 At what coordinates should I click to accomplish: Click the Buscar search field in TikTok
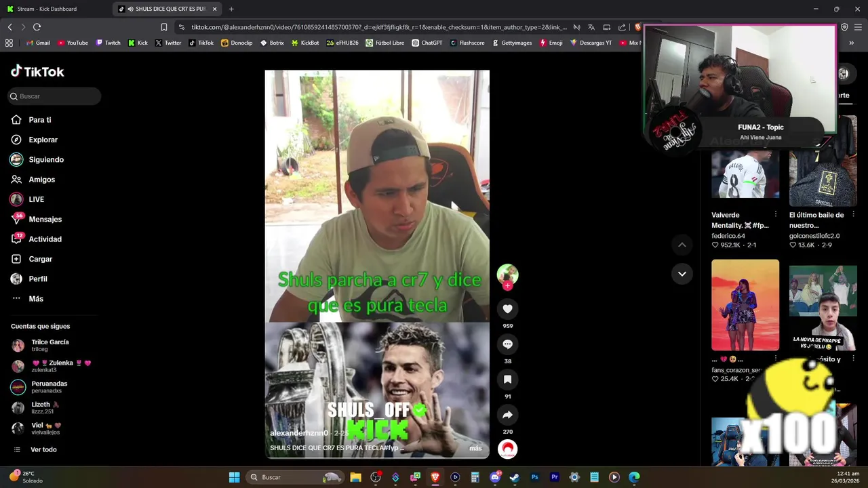[x=54, y=96]
